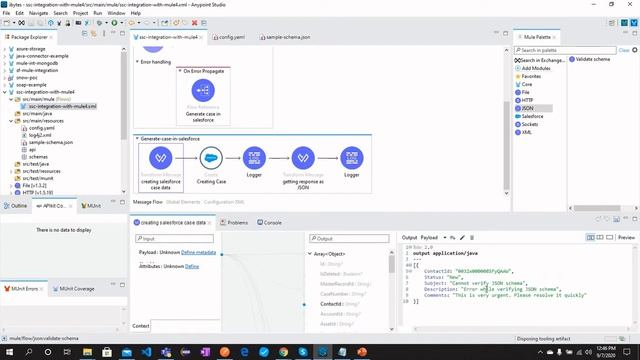
Task: Collapse the src/main/resources folder
Action: (x=11, y=121)
